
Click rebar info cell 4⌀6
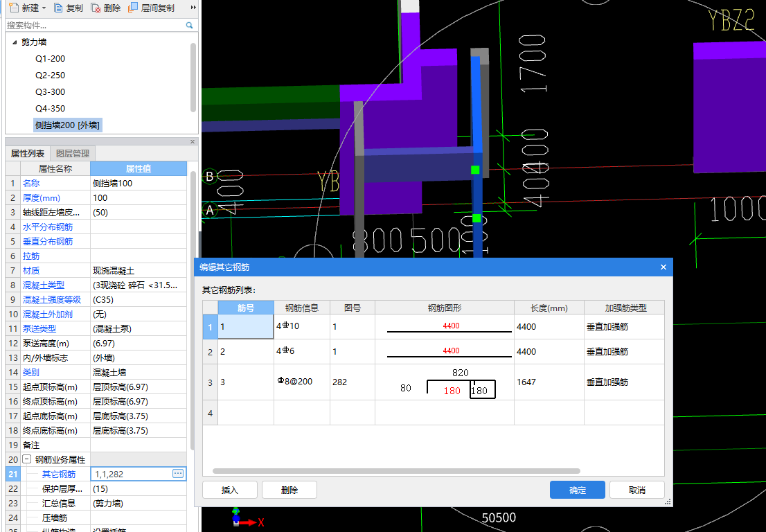click(x=302, y=352)
